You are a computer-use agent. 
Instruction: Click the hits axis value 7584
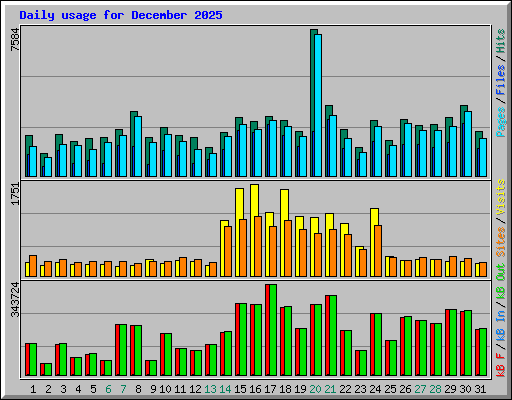15,40
